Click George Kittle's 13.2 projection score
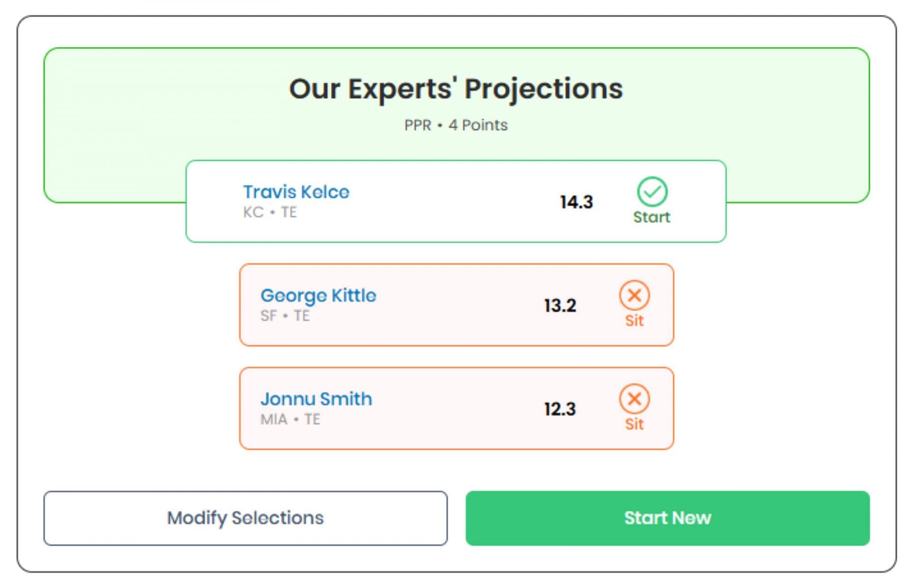This screenshot has height=588, width=911. pos(560,305)
